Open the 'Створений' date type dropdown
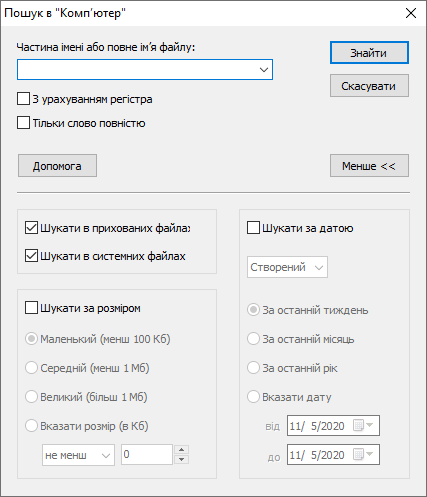 [287, 267]
